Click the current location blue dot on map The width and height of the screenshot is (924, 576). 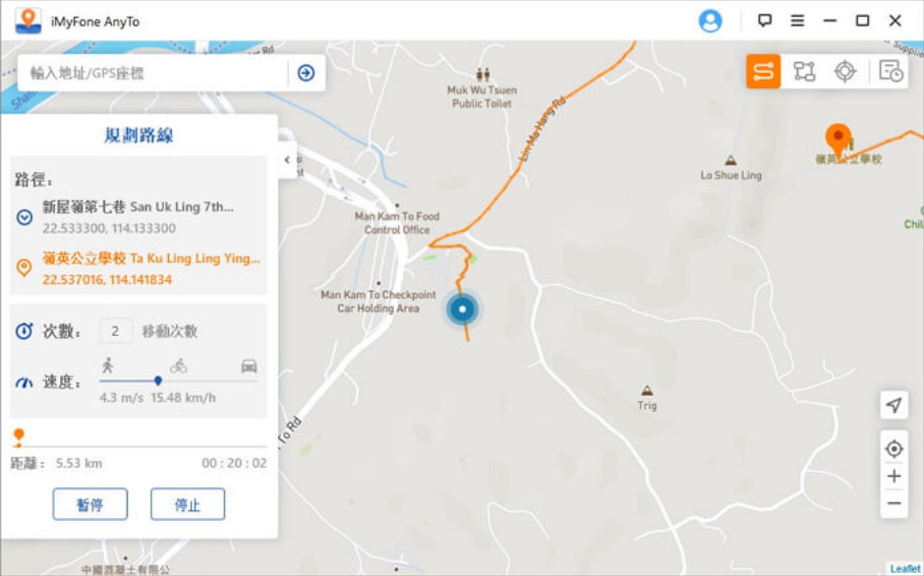click(463, 309)
